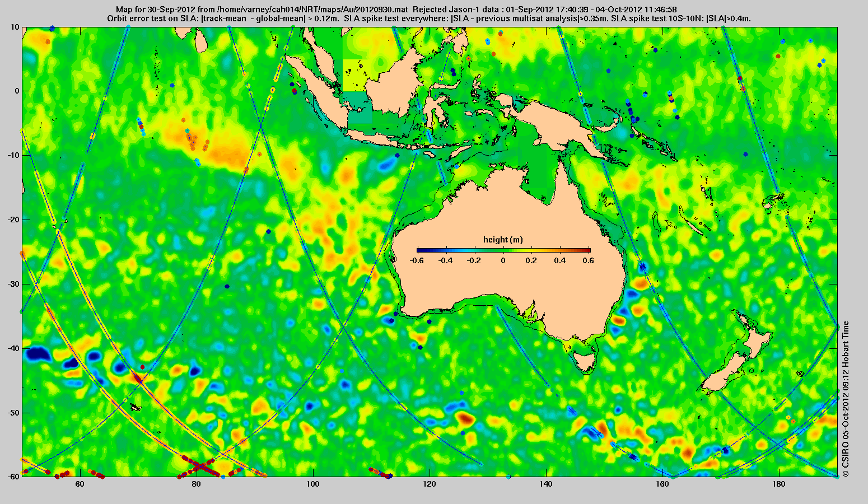This screenshot has height=504, width=868.
Task: Click the longitude axis tick label 100
Action: (313, 483)
